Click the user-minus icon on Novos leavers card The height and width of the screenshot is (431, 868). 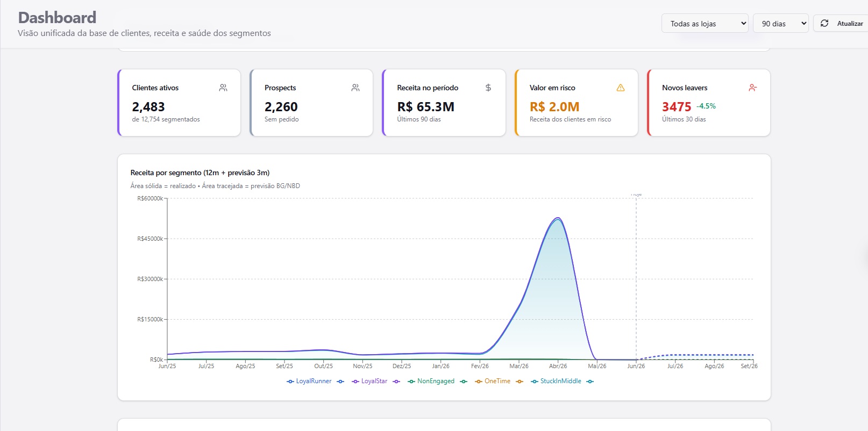753,88
